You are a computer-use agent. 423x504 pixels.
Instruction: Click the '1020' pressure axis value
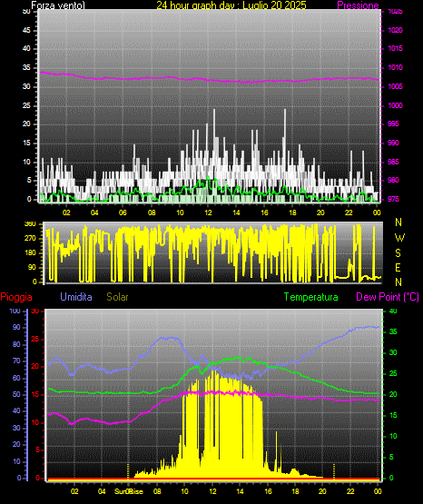pyautogui.click(x=396, y=30)
